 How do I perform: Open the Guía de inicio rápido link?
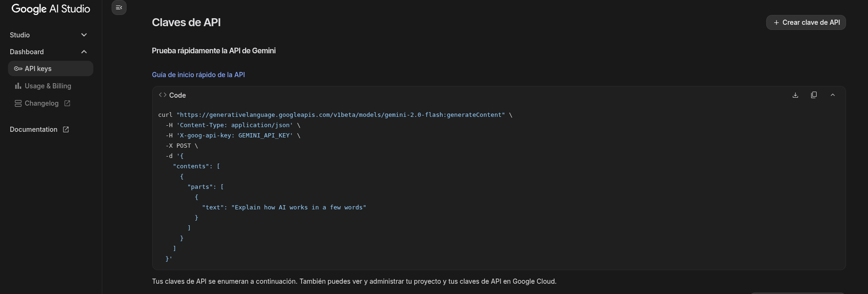[x=198, y=75]
